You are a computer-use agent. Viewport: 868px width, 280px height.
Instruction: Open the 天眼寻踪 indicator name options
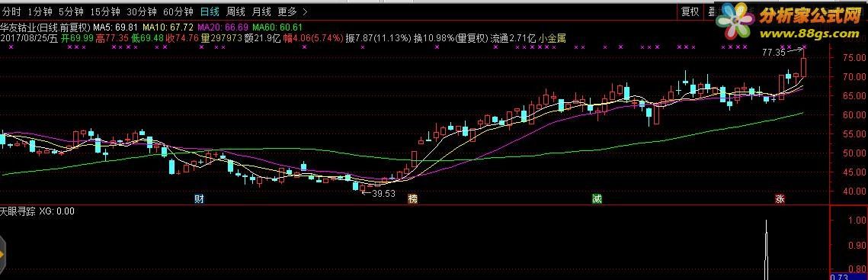tap(18, 211)
